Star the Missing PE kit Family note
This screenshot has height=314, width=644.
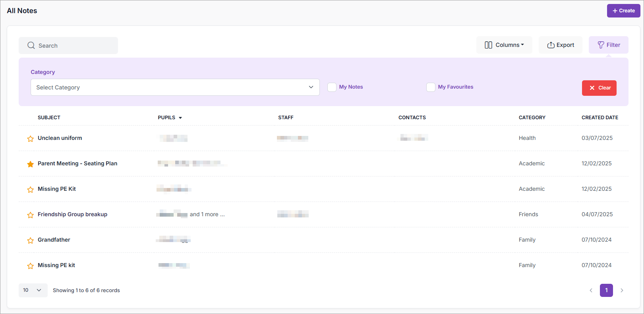30,266
